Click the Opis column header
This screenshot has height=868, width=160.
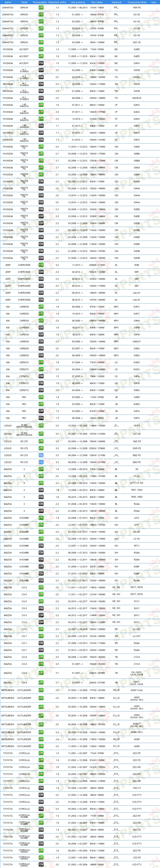[154, 2]
